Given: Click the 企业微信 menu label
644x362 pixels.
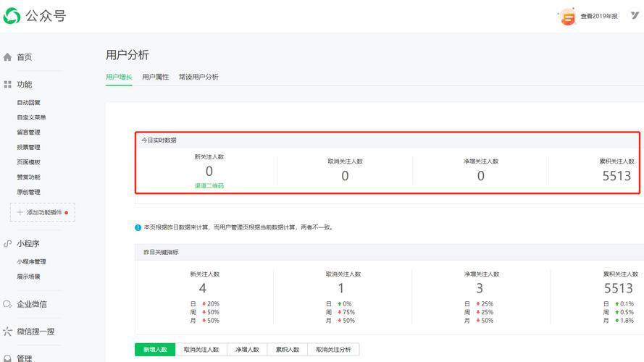Looking at the screenshot, I should click(x=32, y=304).
